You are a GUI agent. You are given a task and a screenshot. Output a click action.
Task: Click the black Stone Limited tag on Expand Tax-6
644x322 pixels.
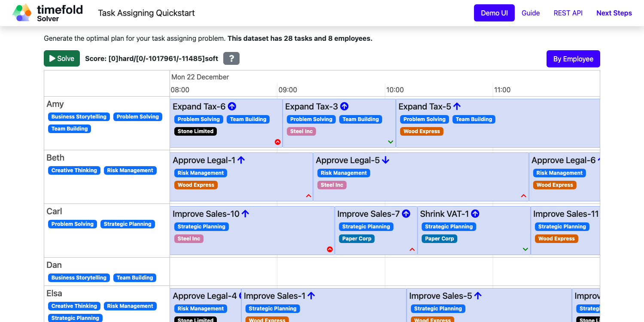195,131
